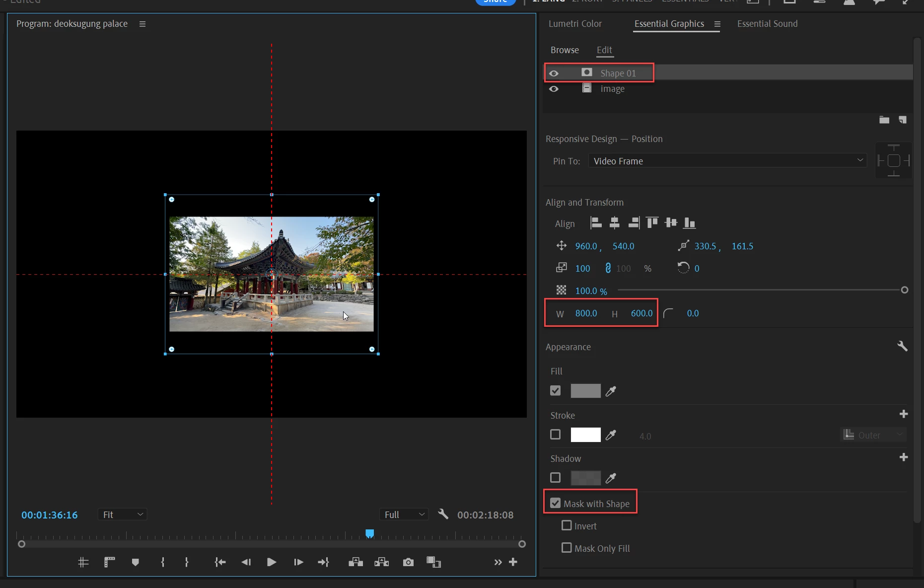Open Program monitor settings wrench
924x588 pixels.
tap(443, 514)
